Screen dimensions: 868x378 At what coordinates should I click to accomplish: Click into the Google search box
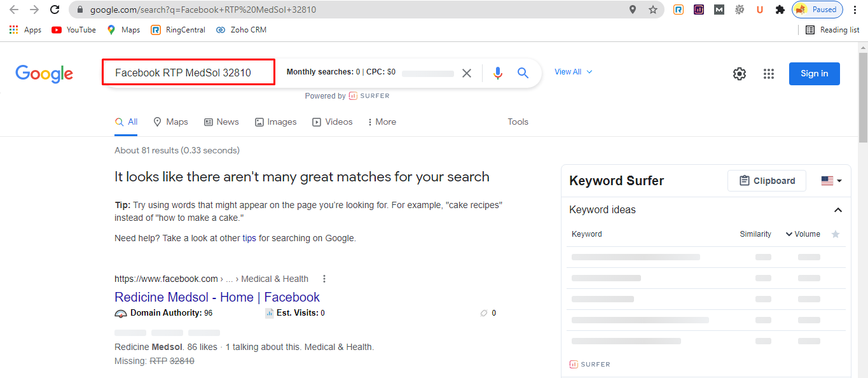(x=188, y=73)
